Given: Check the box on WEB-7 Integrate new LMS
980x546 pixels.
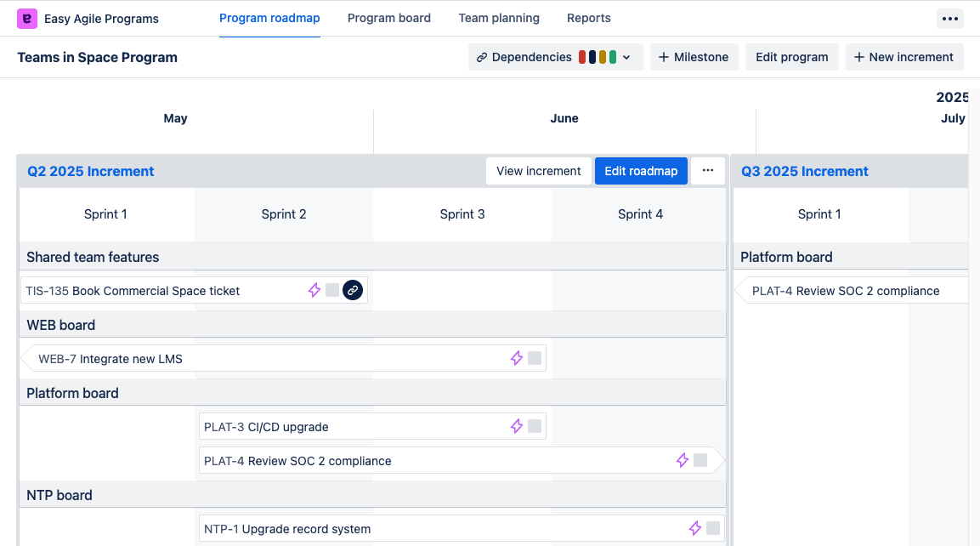Looking at the screenshot, I should point(535,358).
